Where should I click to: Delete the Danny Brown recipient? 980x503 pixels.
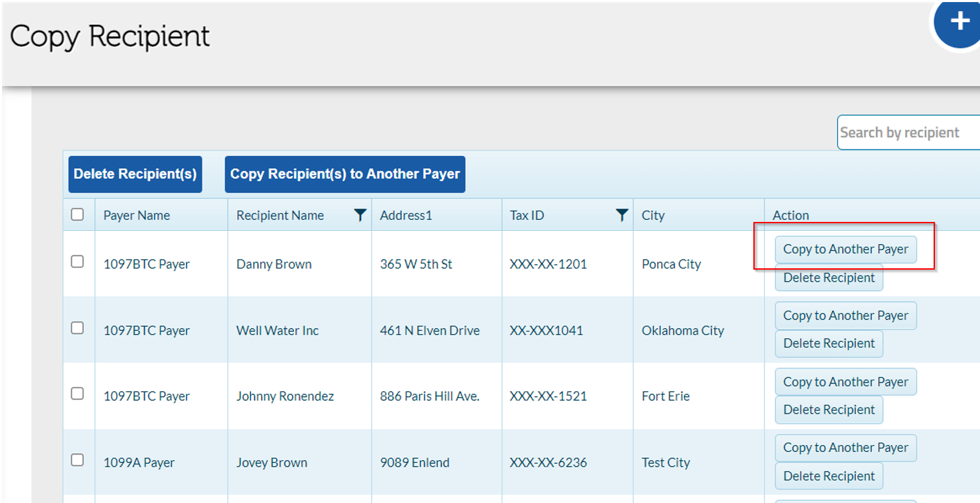pos(829,277)
